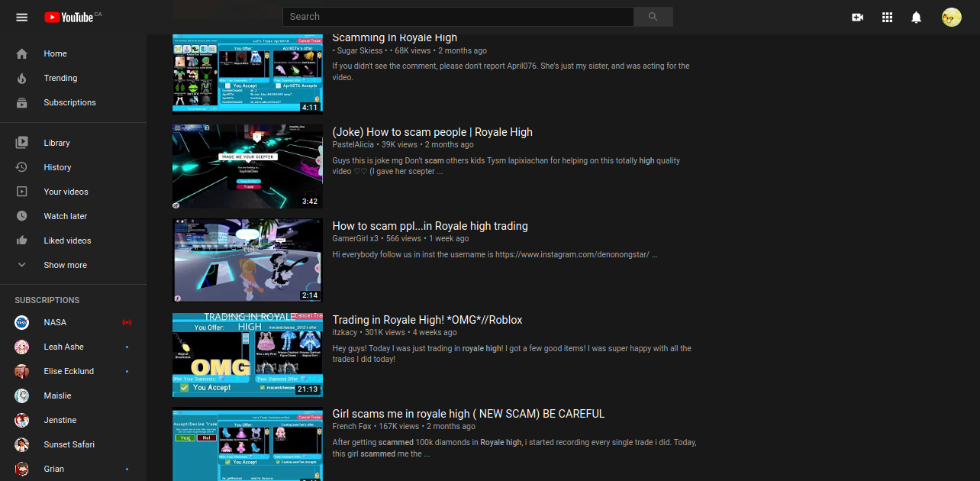Screen dimensions: 980x481
Task: Visit PastelAlicia channel link
Action: [x=353, y=144]
